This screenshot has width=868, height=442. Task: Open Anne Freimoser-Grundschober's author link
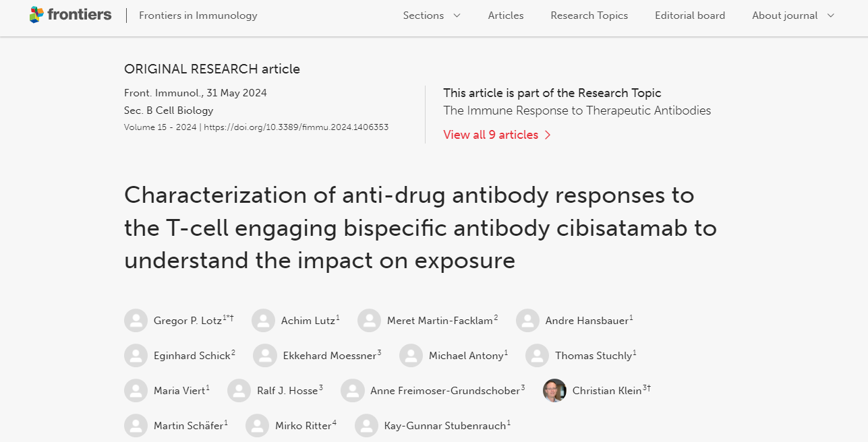(445, 391)
